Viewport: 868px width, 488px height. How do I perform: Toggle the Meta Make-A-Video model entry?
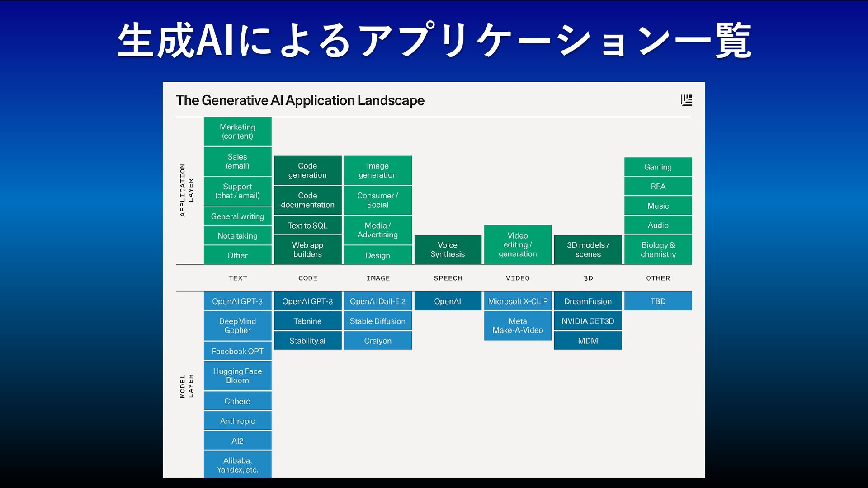[517, 325]
